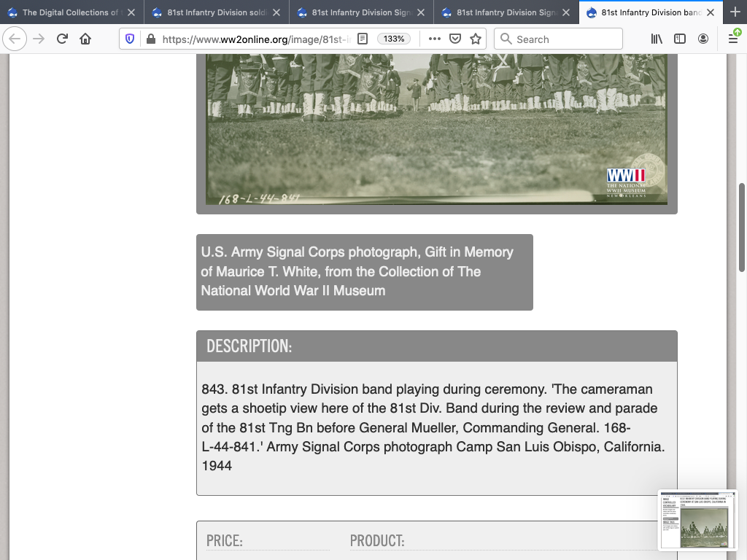This screenshot has height=560, width=747.
Task: Toggle the sidebar view
Action: (680, 39)
